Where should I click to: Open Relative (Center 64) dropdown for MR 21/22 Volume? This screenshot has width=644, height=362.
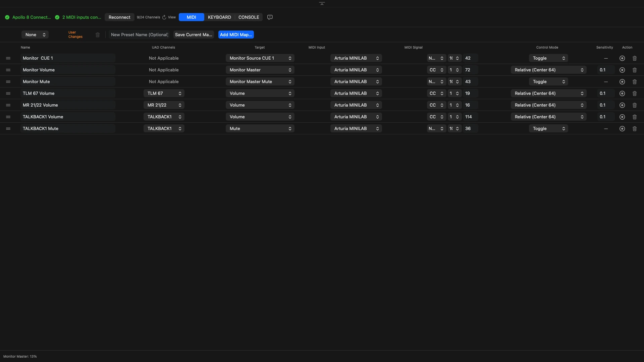coord(548,105)
